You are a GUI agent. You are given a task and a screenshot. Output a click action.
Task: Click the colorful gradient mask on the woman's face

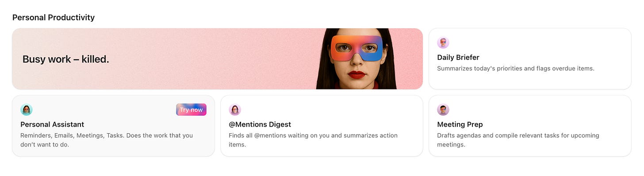click(x=356, y=48)
